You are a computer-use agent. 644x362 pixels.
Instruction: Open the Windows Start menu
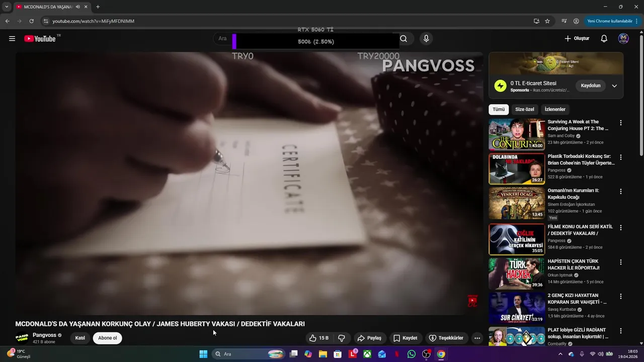[203, 354]
